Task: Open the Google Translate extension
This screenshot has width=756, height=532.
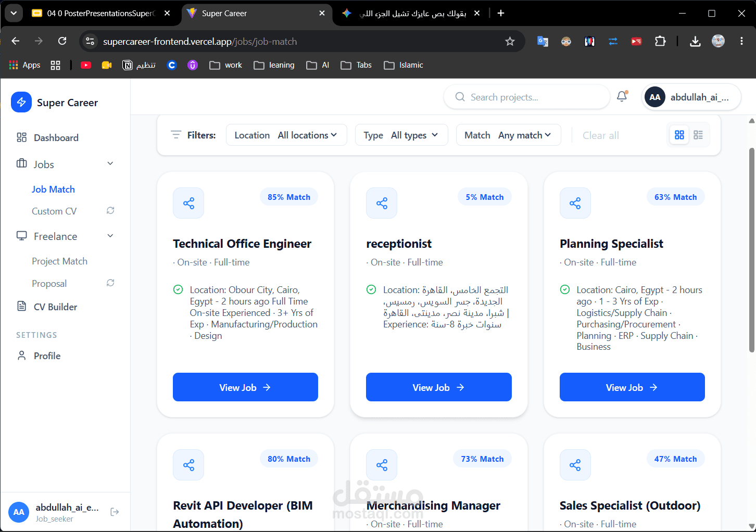Action: pos(543,41)
